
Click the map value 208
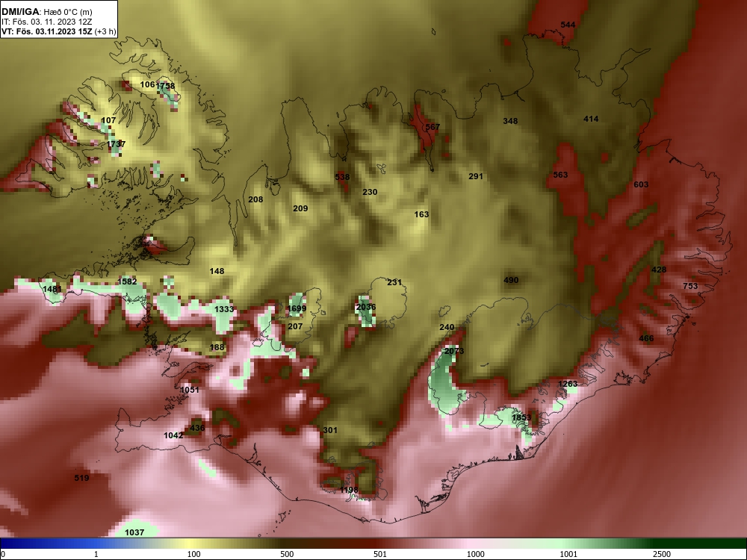pos(255,199)
